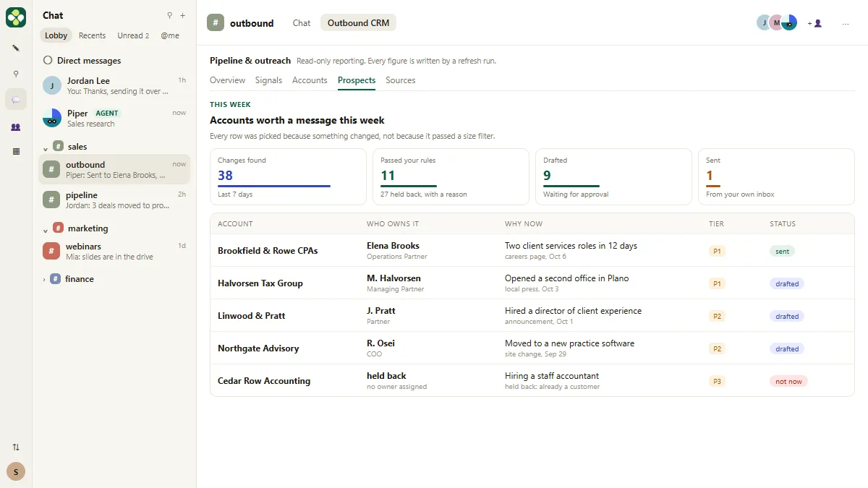Expand the finance channel group
Screen dimensions: 868x488
(44, 279)
